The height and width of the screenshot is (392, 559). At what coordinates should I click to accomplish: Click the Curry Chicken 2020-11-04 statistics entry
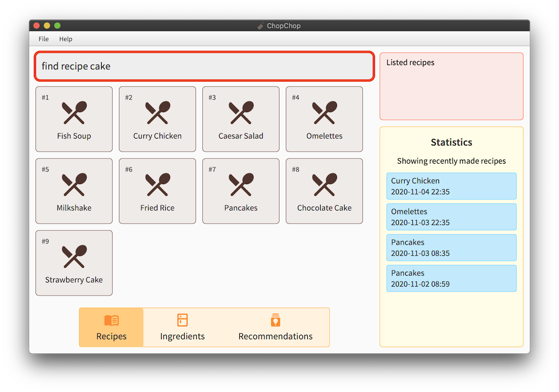coord(452,186)
